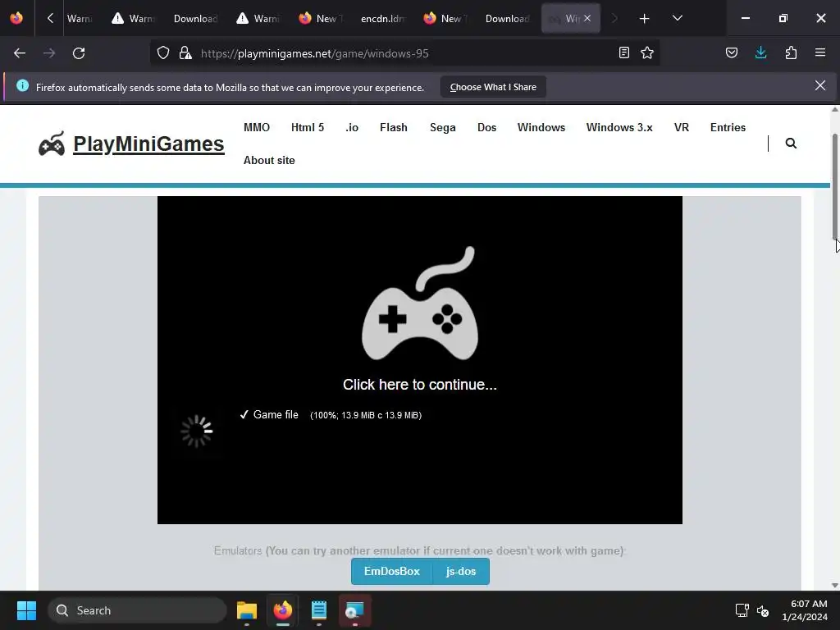Click the site search magnifier icon
Viewport: 840px width, 630px height.
tap(791, 143)
